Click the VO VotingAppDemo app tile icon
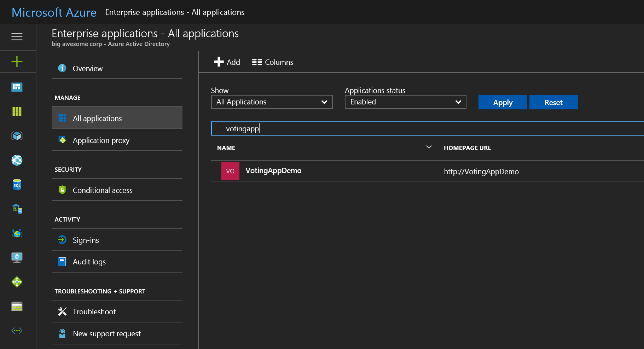The width and height of the screenshot is (644, 349). (230, 171)
